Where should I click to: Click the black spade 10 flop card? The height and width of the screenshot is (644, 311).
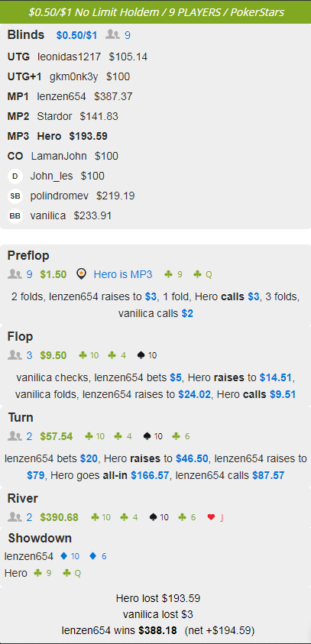coord(147,355)
